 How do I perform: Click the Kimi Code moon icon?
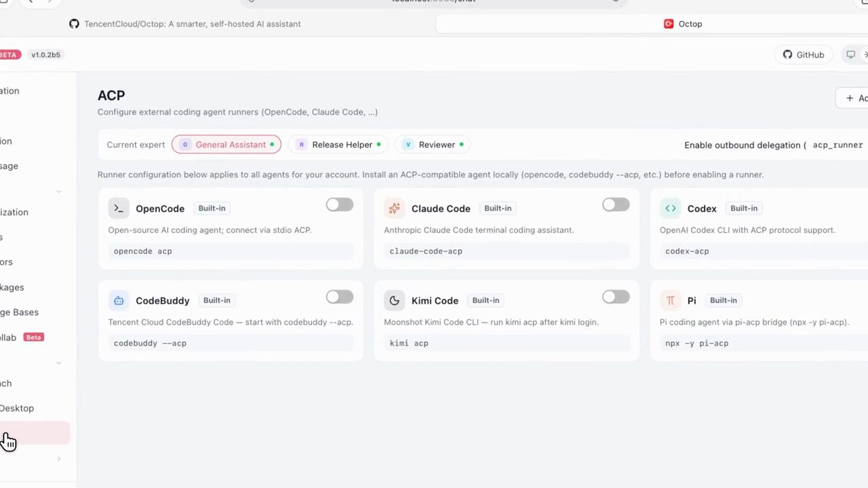(x=395, y=301)
